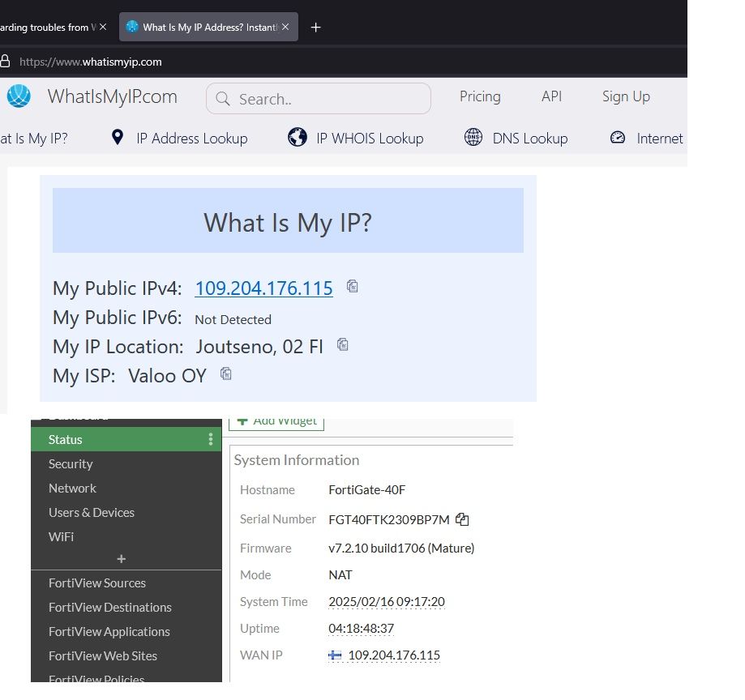Copy the FortiGate serial number
This screenshot has height=700, width=745.
click(462, 519)
